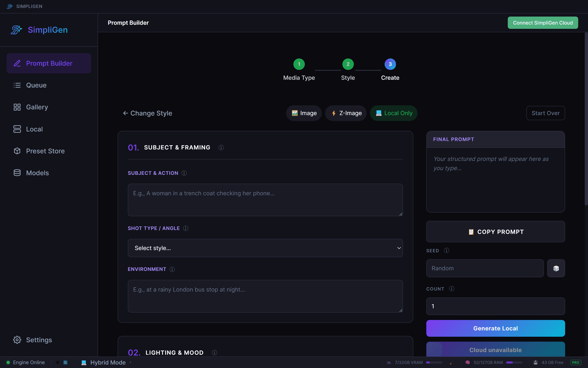
Task: Click the Seed input field
Action: pyautogui.click(x=485, y=268)
